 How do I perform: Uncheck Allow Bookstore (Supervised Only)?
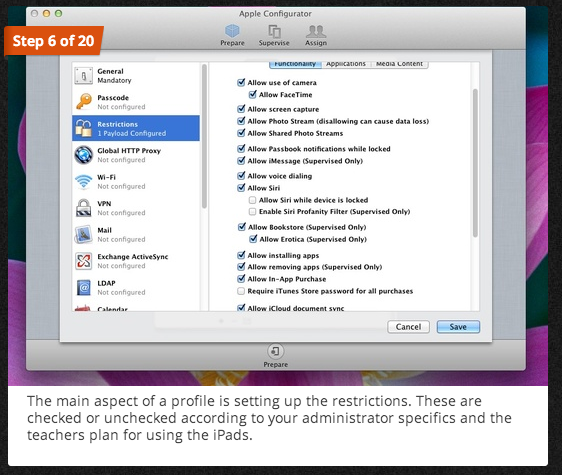click(x=242, y=227)
